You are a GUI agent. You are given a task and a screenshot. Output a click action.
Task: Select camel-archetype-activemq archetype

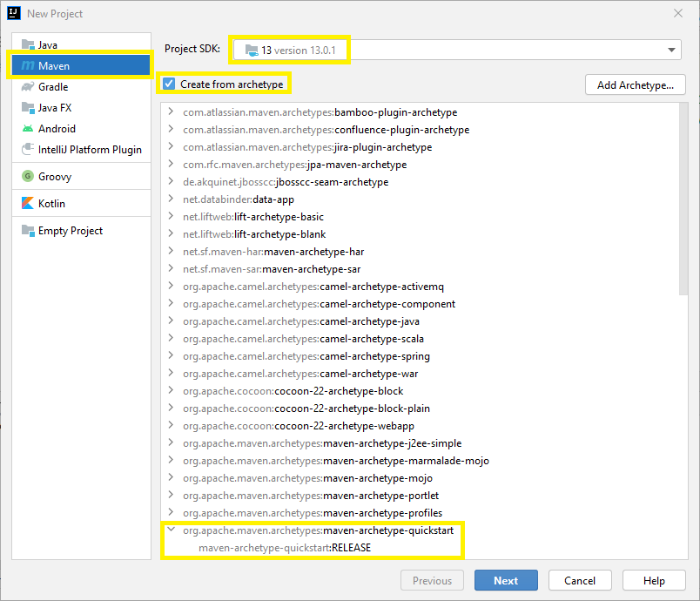(x=313, y=287)
